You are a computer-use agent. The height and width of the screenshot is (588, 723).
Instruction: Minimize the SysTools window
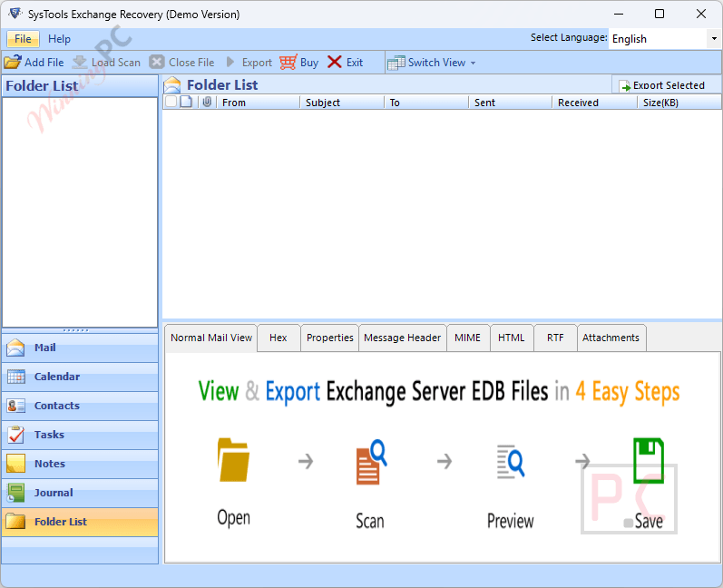point(619,14)
